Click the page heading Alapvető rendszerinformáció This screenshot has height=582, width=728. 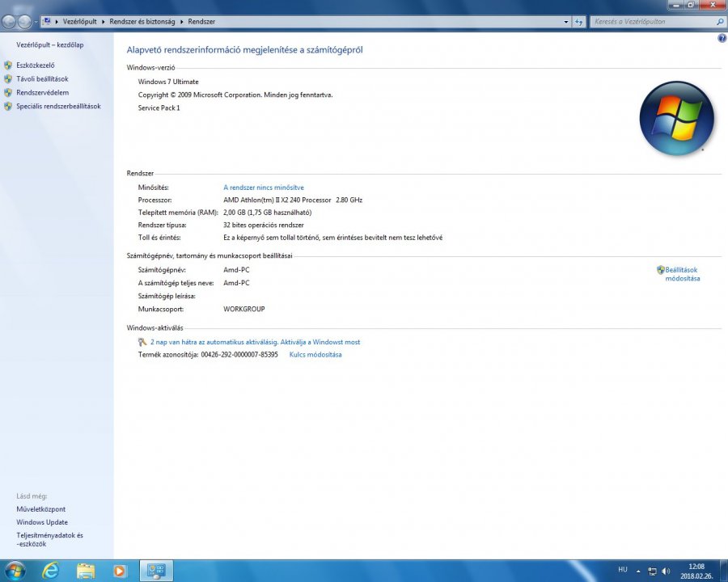click(244, 49)
